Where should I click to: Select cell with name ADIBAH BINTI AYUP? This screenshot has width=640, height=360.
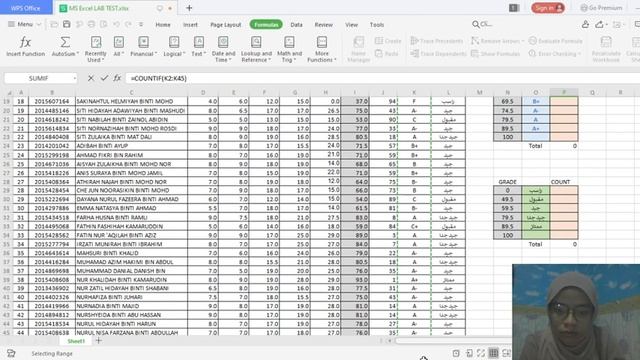(131, 146)
